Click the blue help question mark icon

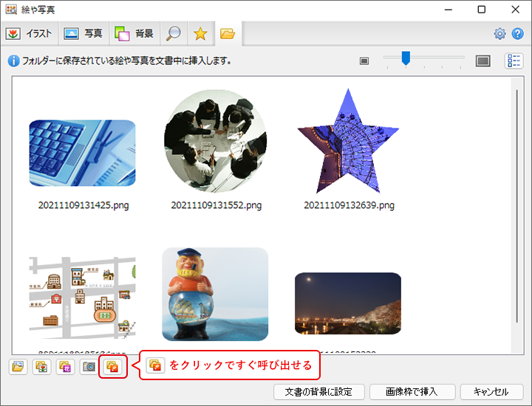click(517, 34)
